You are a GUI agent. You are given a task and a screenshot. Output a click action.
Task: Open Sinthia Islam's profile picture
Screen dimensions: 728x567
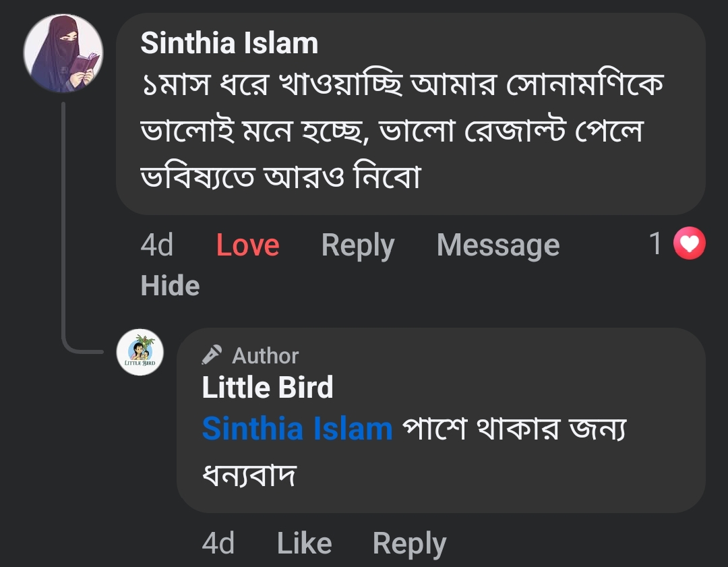pyautogui.click(x=63, y=54)
